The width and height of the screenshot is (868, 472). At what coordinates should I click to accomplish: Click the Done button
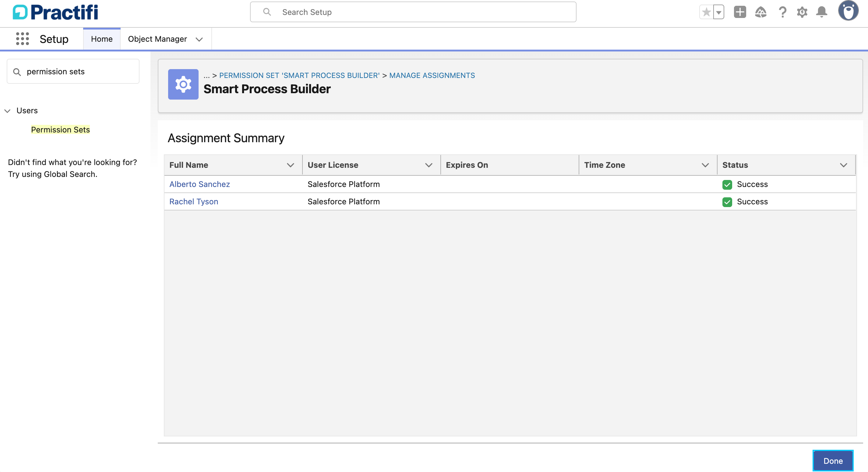pos(833,461)
